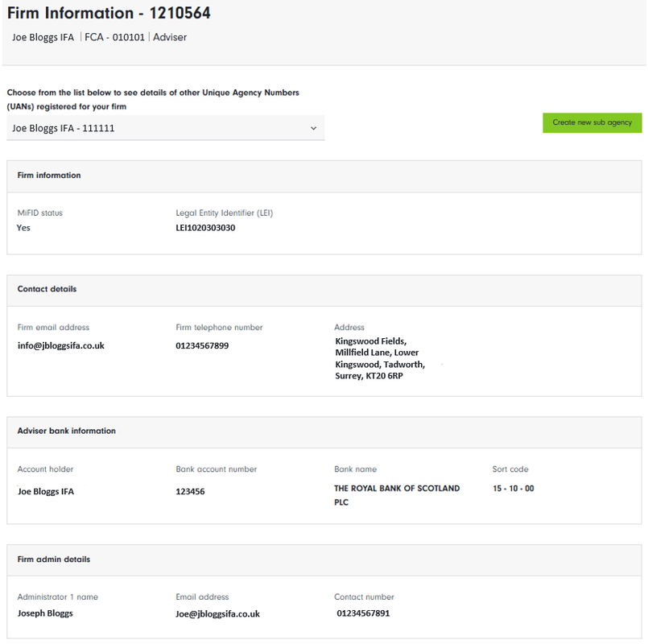The image size is (648, 644).
Task: Select the bank account number 123456
Action: click(190, 491)
